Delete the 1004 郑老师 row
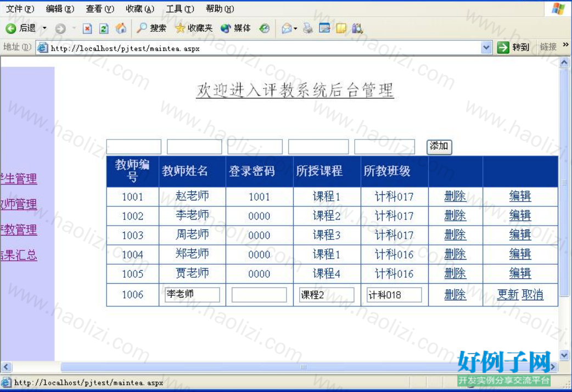 pos(455,254)
